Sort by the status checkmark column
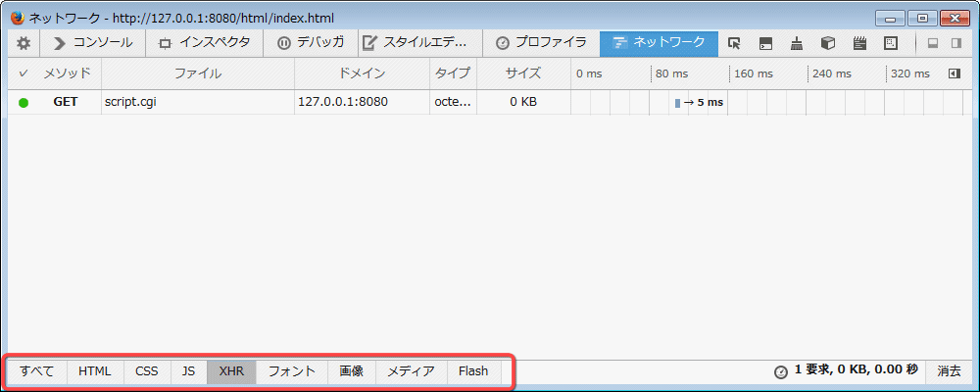 tap(24, 73)
